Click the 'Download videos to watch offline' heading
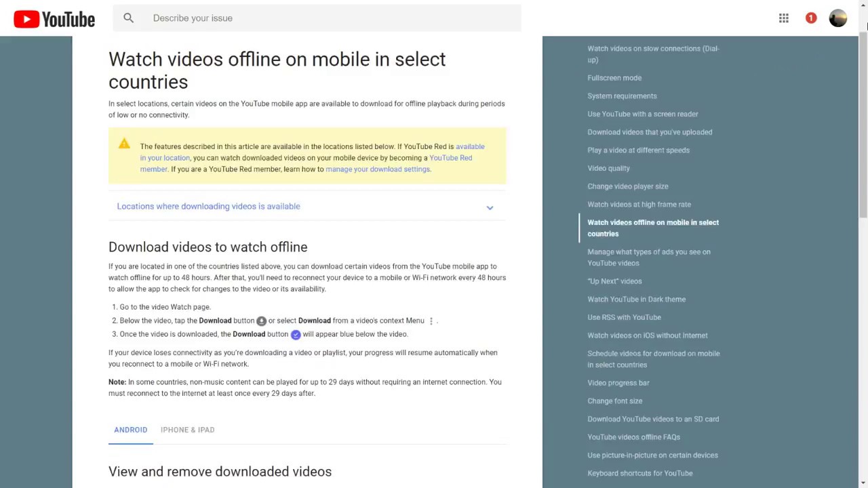Screen dimensions: 868x488 pos(208,247)
